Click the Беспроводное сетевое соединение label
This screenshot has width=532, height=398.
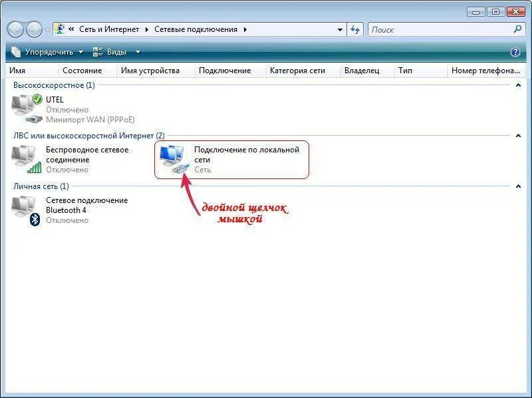pos(87,154)
